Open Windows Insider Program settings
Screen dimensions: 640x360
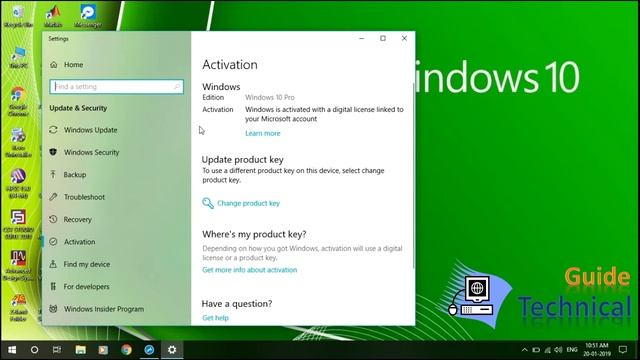pyautogui.click(x=97, y=309)
